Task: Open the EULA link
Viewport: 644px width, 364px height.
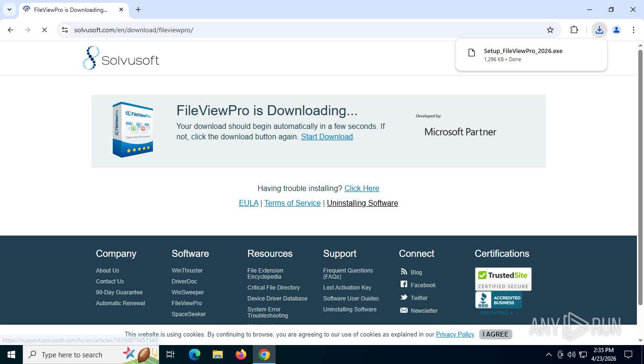Action: coord(249,203)
